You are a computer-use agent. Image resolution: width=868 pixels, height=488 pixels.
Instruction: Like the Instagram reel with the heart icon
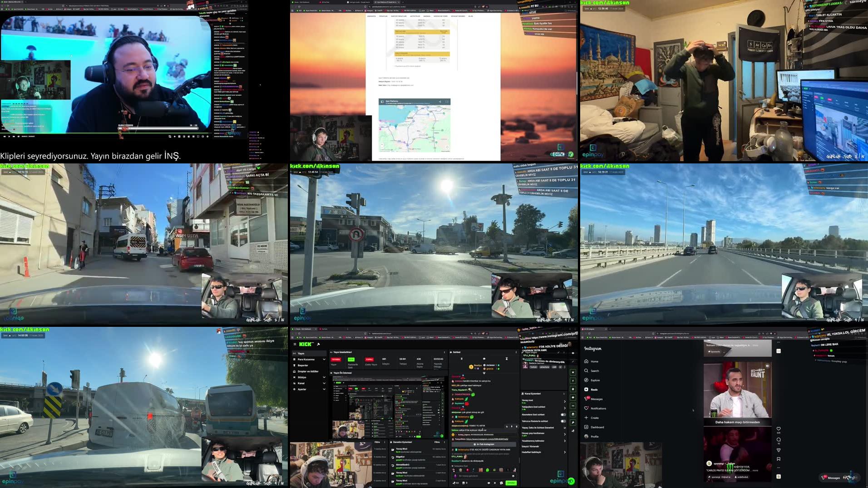tap(779, 429)
